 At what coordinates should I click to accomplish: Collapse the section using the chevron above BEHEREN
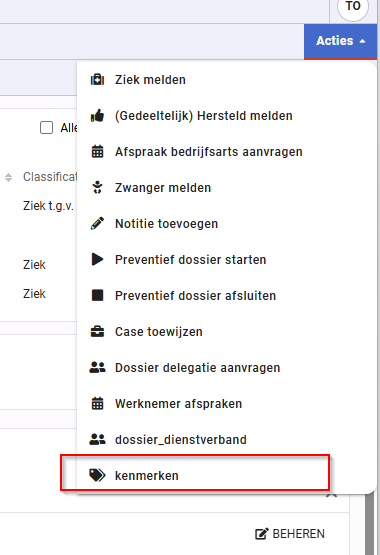click(x=332, y=496)
